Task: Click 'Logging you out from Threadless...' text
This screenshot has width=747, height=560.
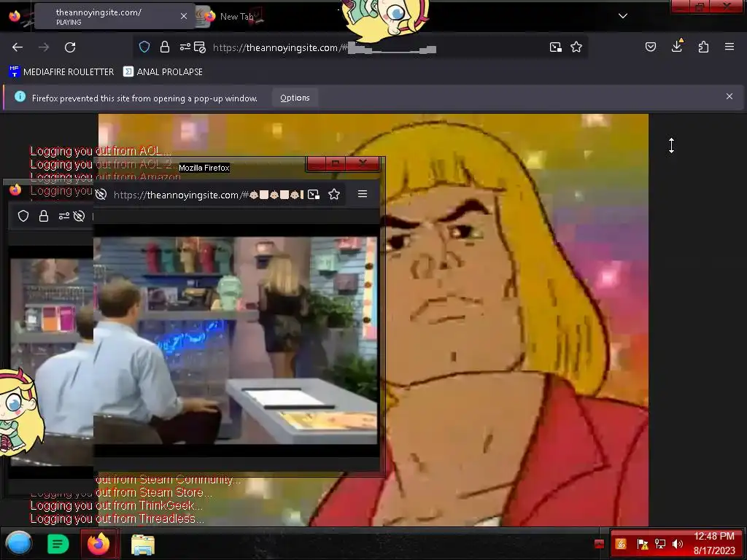Action: pyautogui.click(x=117, y=518)
